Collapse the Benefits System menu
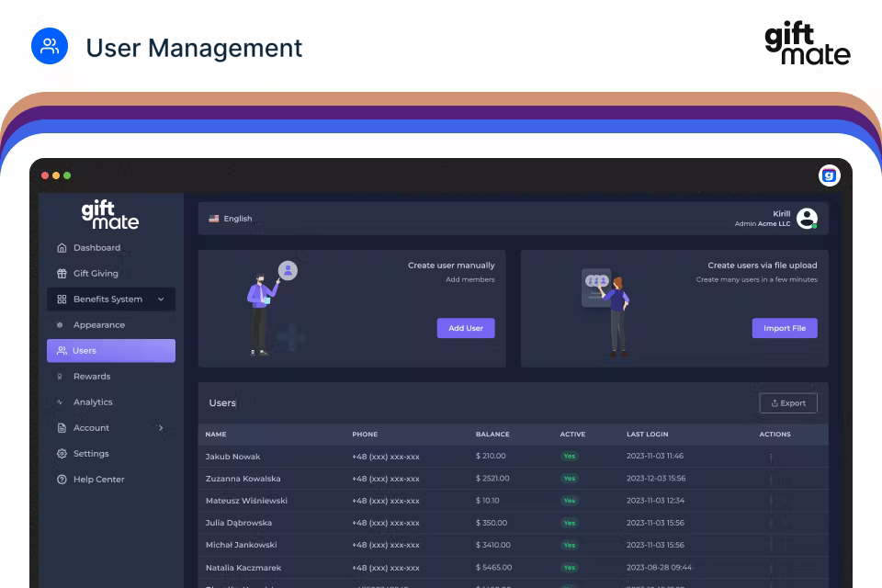The image size is (882, 588). click(161, 299)
